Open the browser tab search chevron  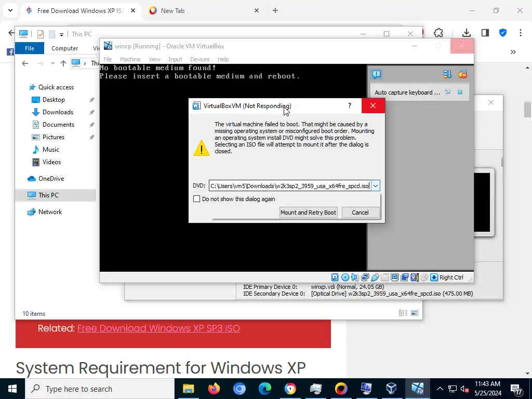click(x=10, y=10)
